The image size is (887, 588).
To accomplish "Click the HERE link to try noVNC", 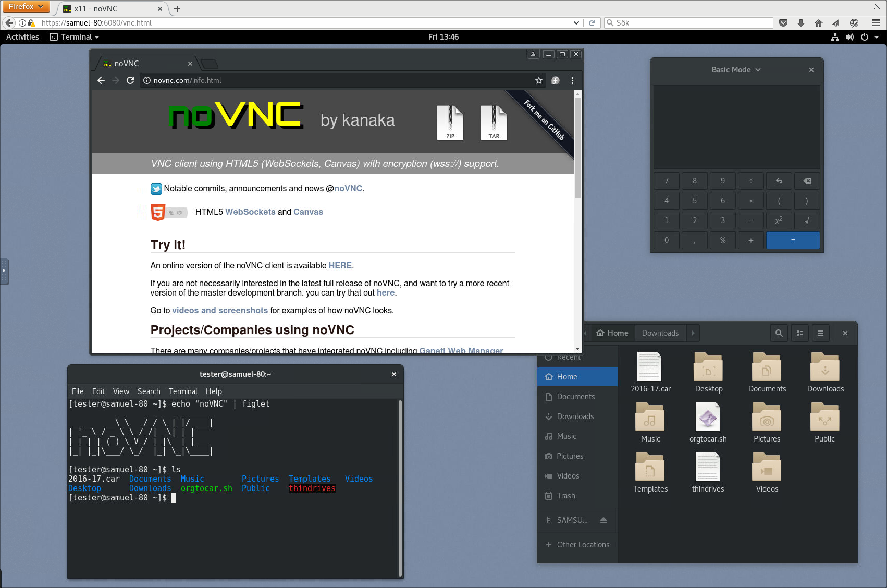I will (x=340, y=265).
